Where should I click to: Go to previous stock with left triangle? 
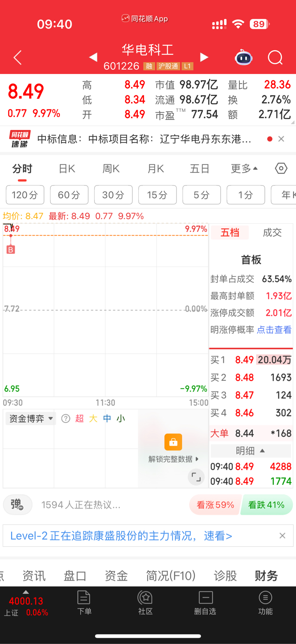tap(93, 57)
